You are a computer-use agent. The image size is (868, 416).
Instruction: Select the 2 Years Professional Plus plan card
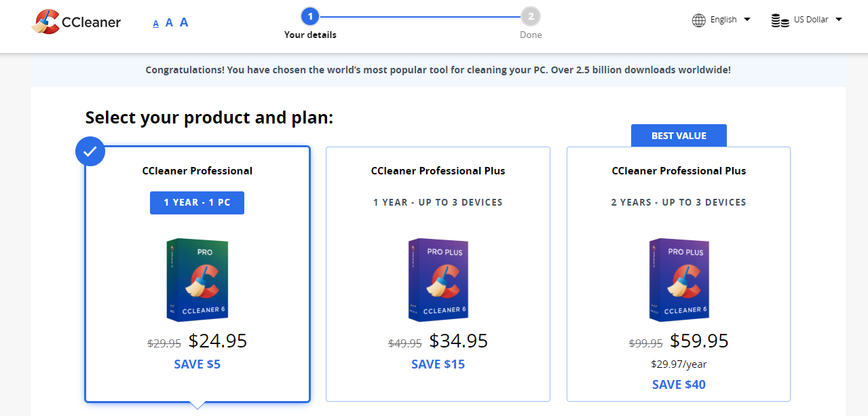tap(679, 274)
